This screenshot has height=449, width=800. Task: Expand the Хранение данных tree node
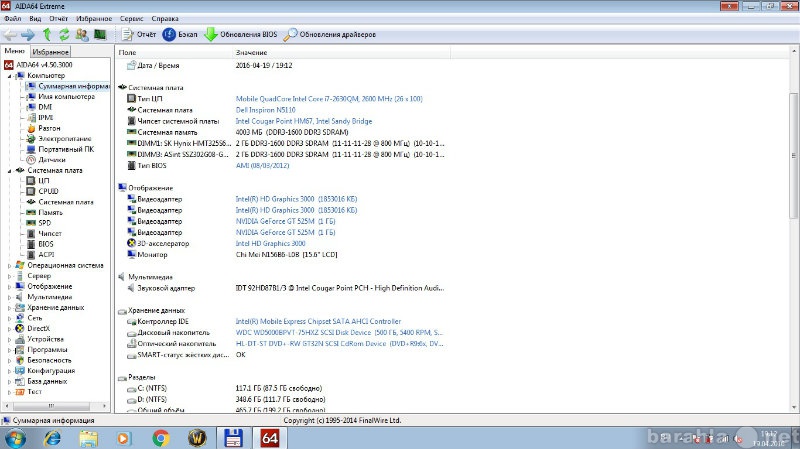pyautogui.click(x=9, y=308)
